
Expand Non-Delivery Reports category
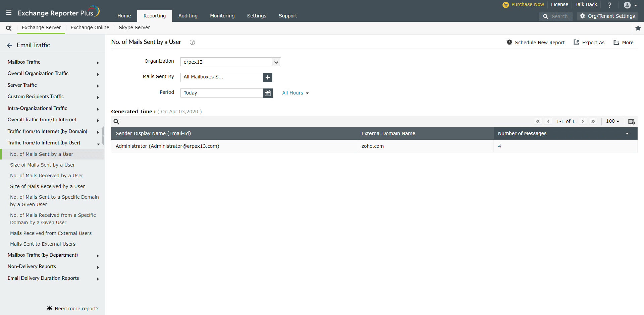[98, 267]
